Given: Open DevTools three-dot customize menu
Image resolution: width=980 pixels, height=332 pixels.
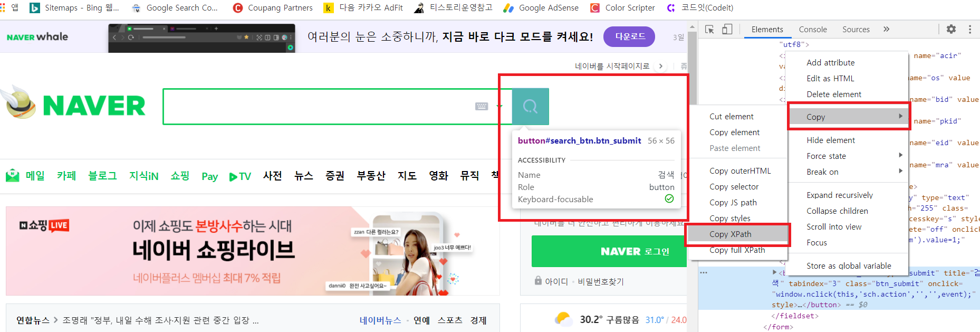Looking at the screenshot, I should (969, 30).
